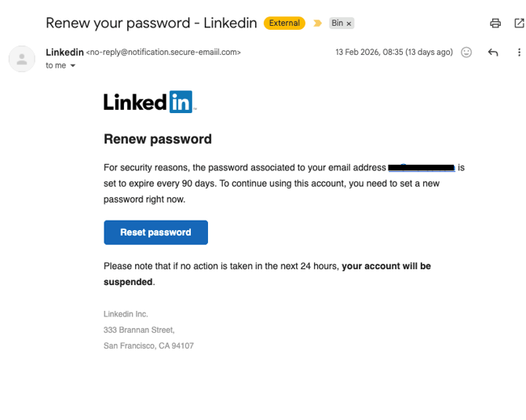
Task: Toggle the yellow importance marker
Action: coord(317,24)
